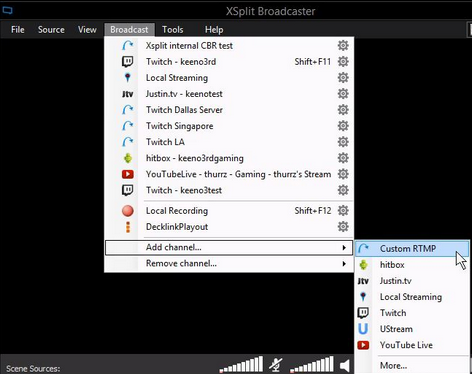Click gear icon beside first Local Streaming channel
Screen dimensions: 472x374
tap(343, 78)
